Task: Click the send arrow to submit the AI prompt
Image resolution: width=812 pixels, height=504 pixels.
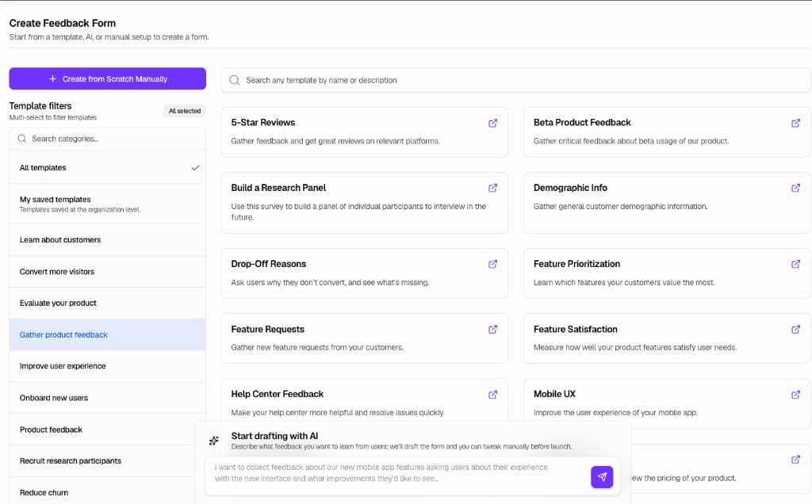Action: [602, 476]
